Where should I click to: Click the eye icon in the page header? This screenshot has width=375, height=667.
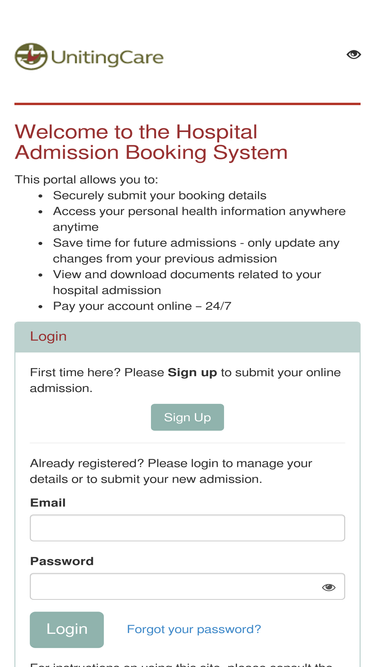point(353,54)
